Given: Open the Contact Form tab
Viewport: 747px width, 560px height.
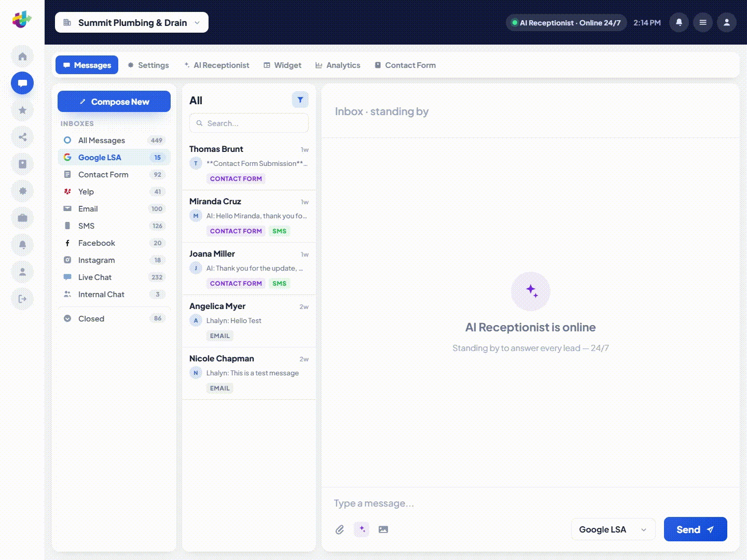Looking at the screenshot, I should [405, 65].
